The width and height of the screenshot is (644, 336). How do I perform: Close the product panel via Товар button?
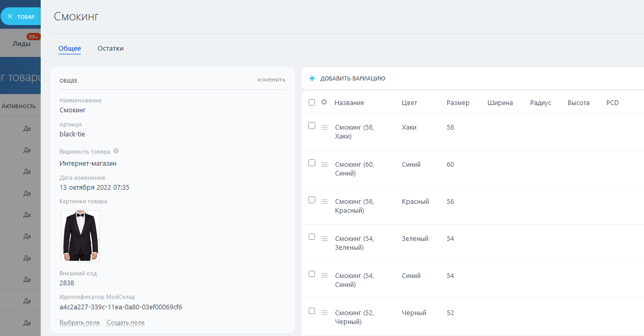(20, 16)
